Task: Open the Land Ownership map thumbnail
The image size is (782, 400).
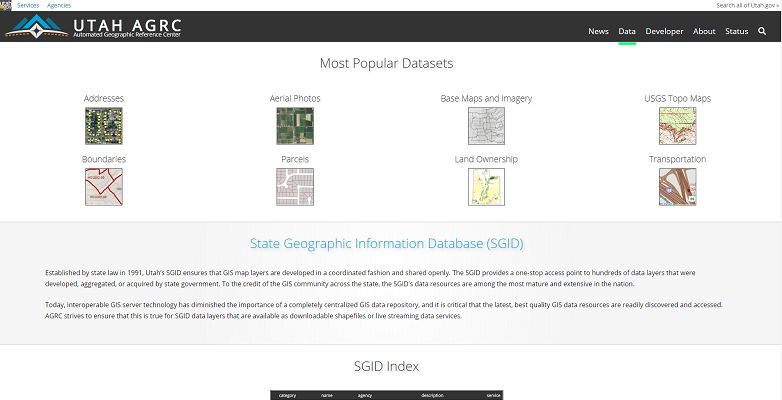Action: pyautogui.click(x=486, y=187)
